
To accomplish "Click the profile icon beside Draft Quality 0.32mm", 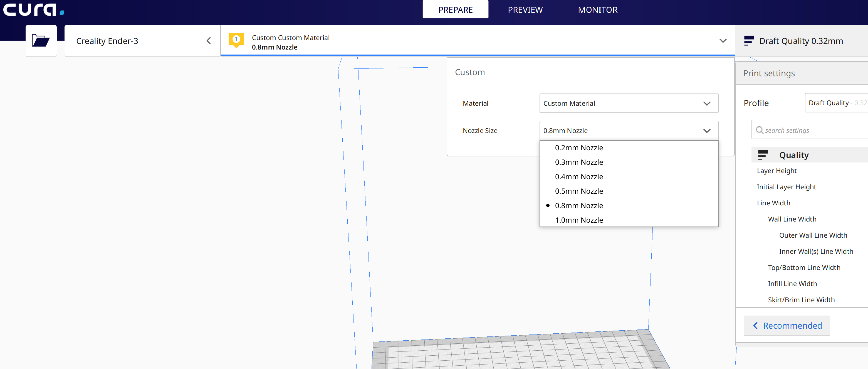I will point(749,40).
